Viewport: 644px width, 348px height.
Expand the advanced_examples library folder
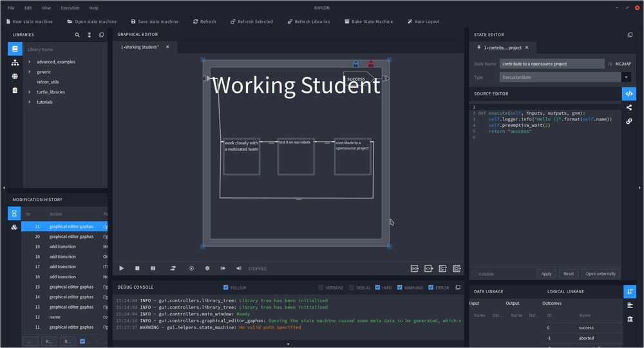coord(30,62)
